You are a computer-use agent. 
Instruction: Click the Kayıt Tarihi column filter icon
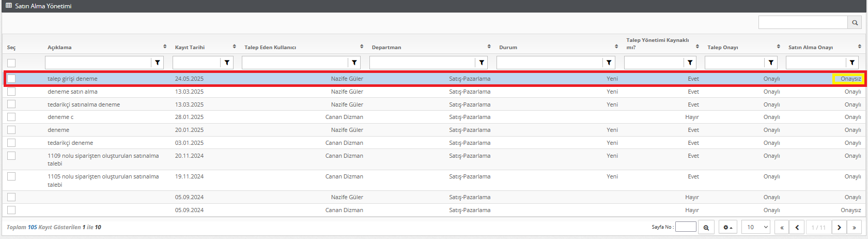227,63
